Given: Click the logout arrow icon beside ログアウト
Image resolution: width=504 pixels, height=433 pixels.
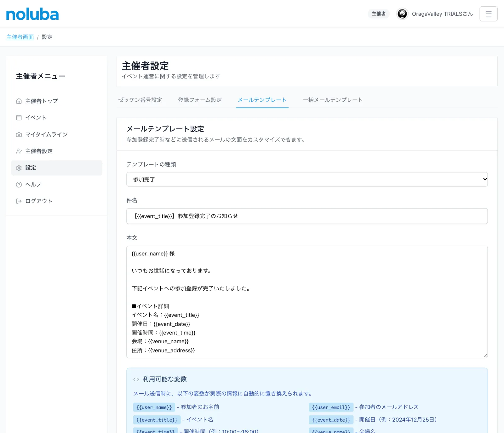Looking at the screenshot, I should pyautogui.click(x=19, y=201).
